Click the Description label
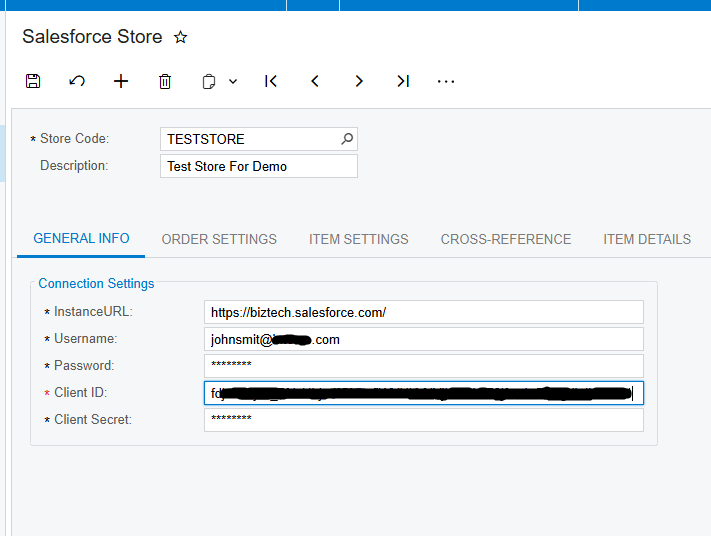711x536 pixels. 74,166
